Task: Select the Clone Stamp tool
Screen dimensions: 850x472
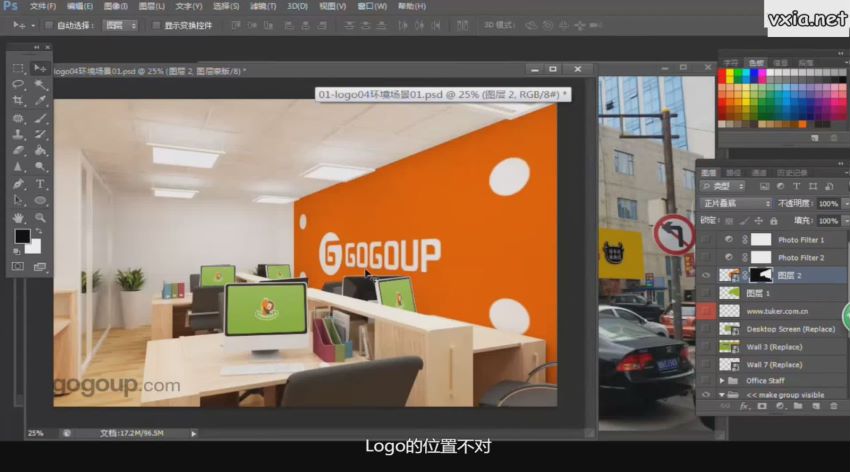Action: (x=18, y=134)
